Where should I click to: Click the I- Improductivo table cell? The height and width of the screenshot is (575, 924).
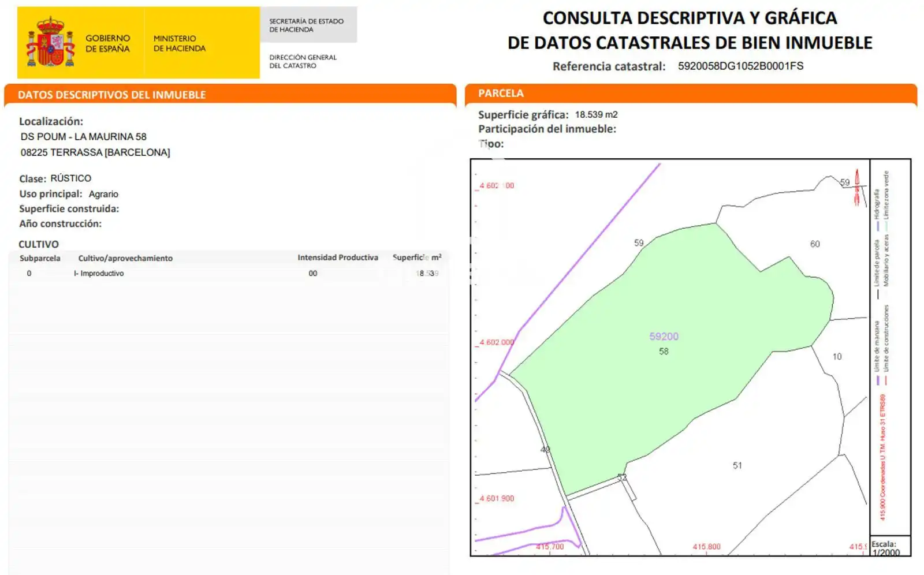tap(99, 274)
